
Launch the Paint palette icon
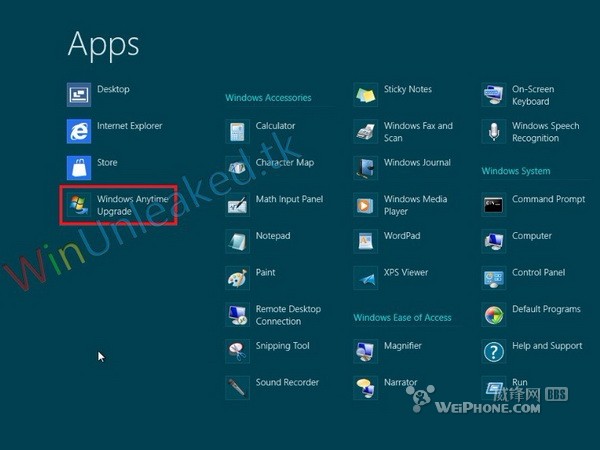pos(238,278)
